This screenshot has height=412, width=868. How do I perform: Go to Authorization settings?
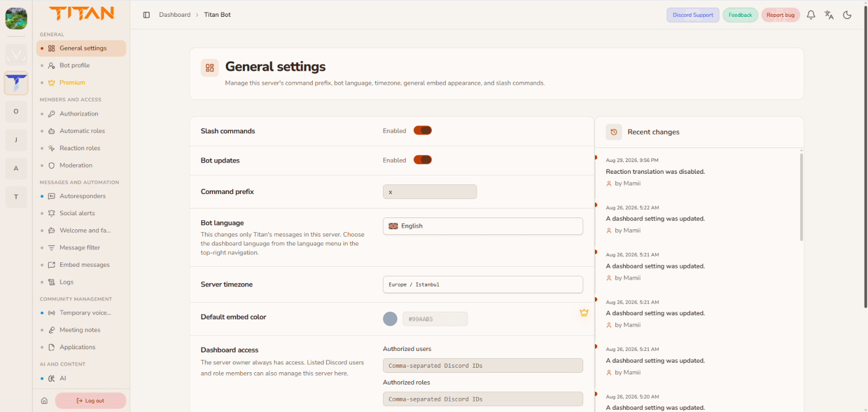(81, 114)
